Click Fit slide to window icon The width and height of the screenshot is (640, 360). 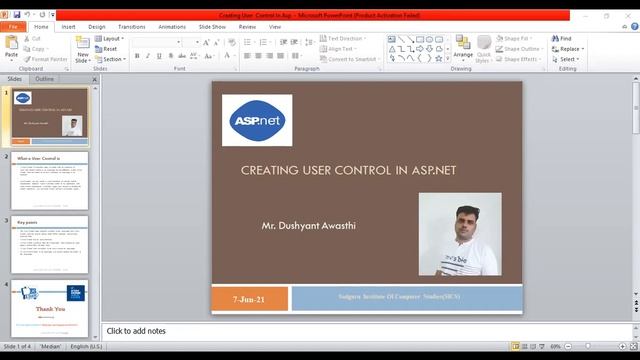[633, 347]
